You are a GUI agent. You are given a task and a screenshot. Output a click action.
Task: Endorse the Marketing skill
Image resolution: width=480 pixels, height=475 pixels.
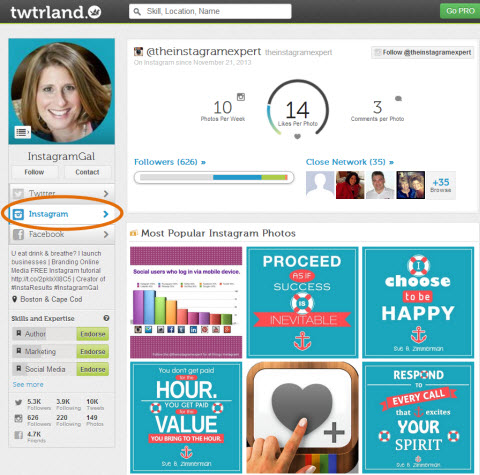pos(93,352)
